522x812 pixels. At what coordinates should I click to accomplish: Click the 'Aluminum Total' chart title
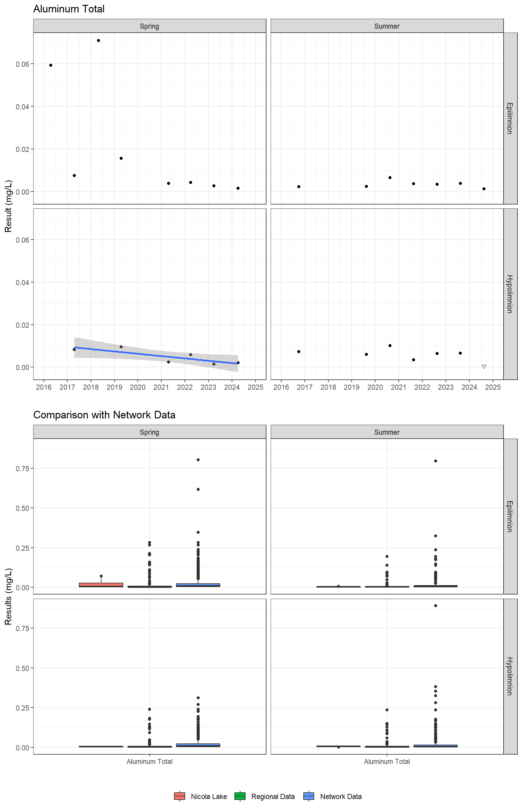click(x=69, y=9)
